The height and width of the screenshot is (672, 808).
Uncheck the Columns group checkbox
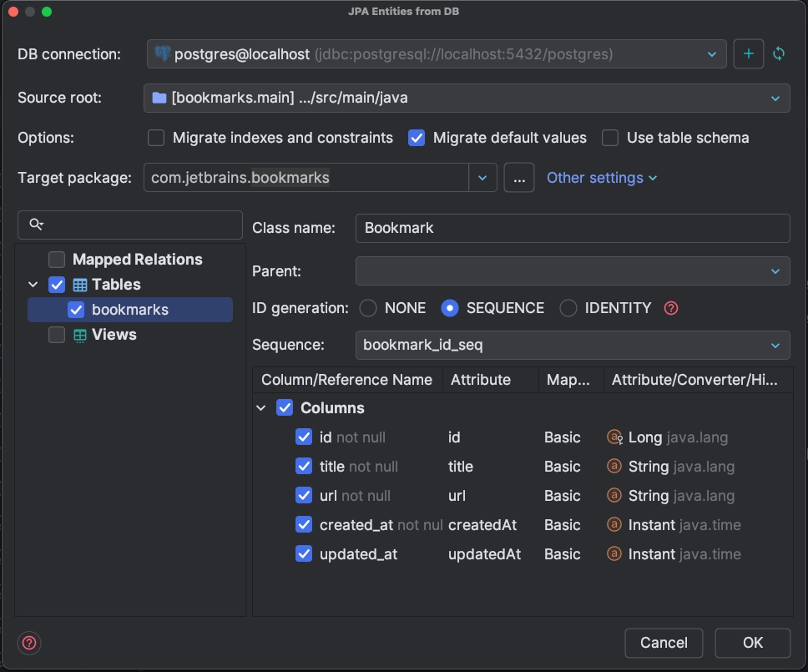pyautogui.click(x=285, y=407)
